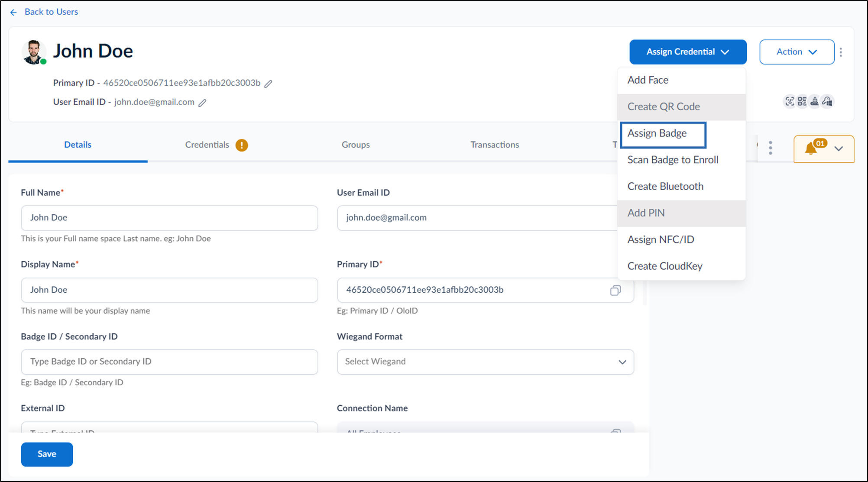Viewport: 868px width, 482px height.
Task: Copy the Primary ID field value
Action: 615,290
